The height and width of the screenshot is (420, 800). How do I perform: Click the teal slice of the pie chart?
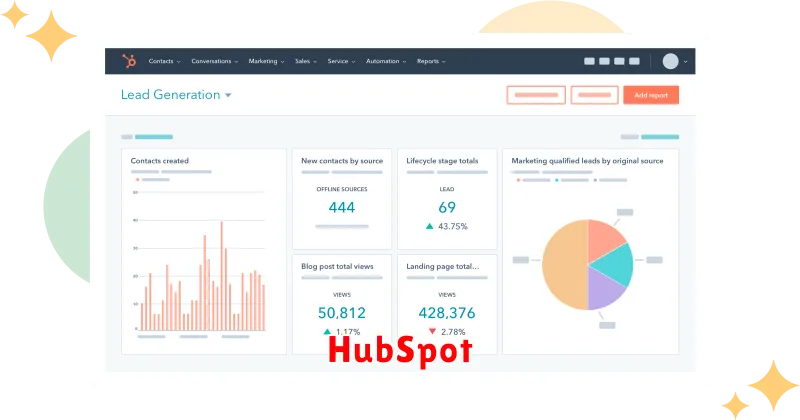[613, 263]
